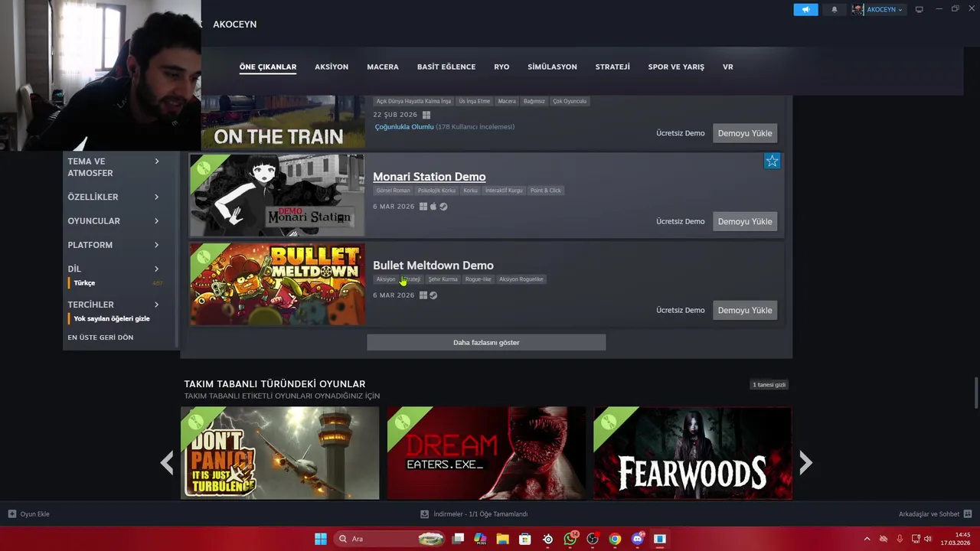The width and height of the screenshot is (980, 551).
Task: Open Çoğunlukla Olumlu reviews link
Action: point(404,127)
